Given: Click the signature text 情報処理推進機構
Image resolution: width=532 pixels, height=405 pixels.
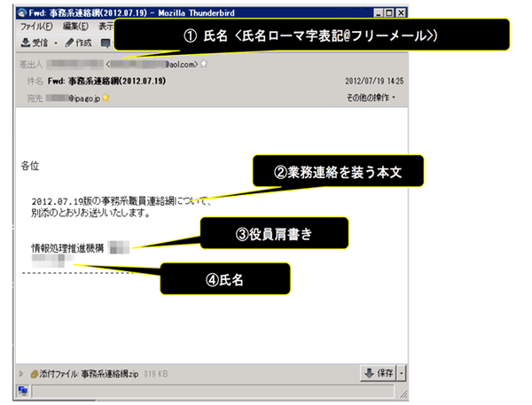Looking at the screenshot, I should [x=67, y=248].
